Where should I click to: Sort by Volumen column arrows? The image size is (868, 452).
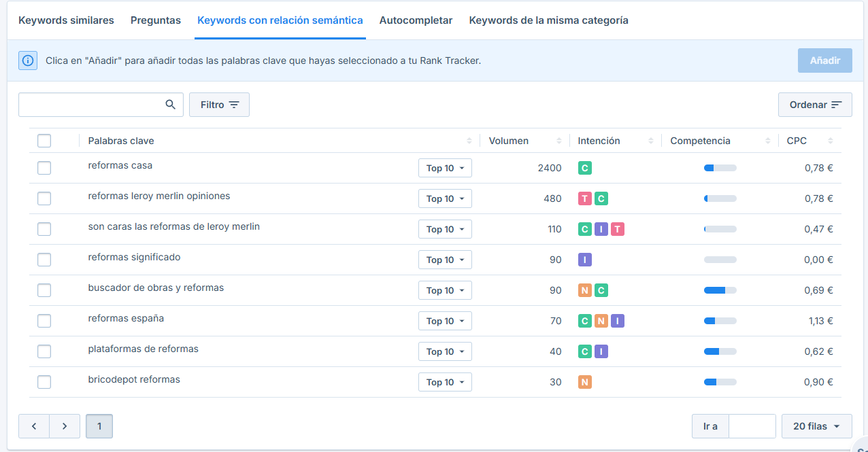click(558, 141)
